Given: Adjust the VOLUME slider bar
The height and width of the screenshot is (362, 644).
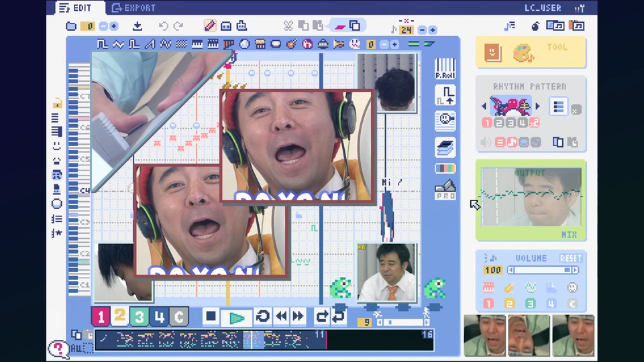Looking at the screenshot, I should point(543,270).
